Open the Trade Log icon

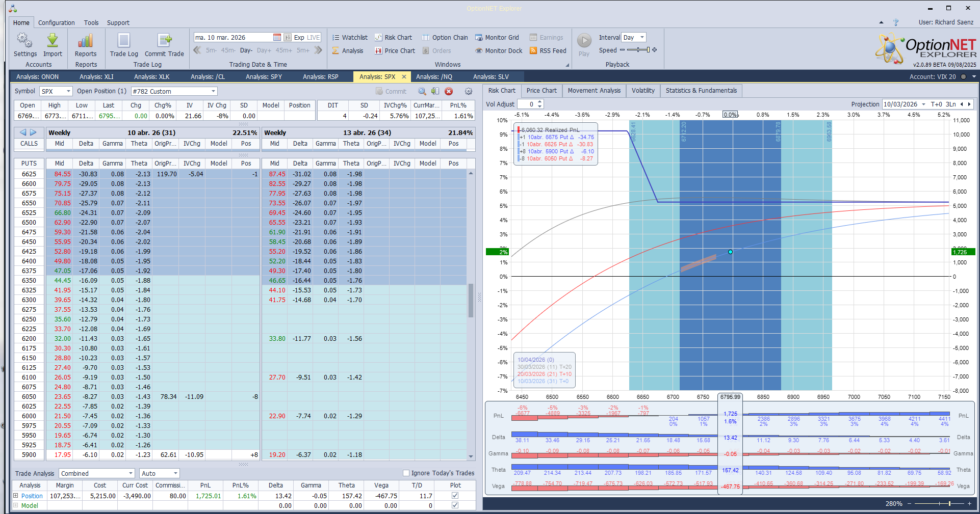tap(124, 45)
